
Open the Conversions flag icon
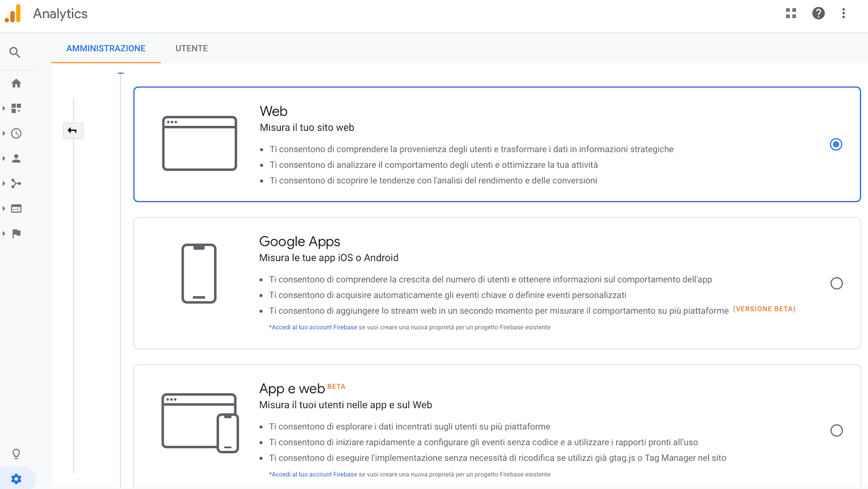(x=16, y=234)
